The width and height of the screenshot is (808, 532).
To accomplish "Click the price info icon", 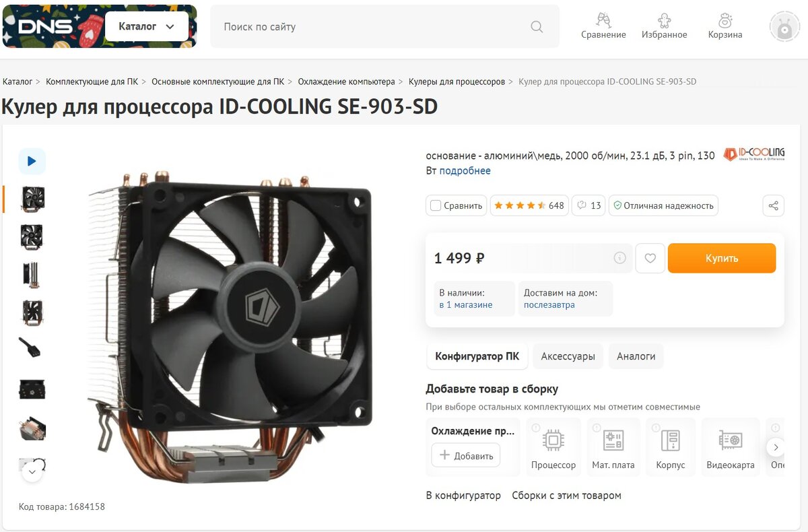I will tap(619, 258).
